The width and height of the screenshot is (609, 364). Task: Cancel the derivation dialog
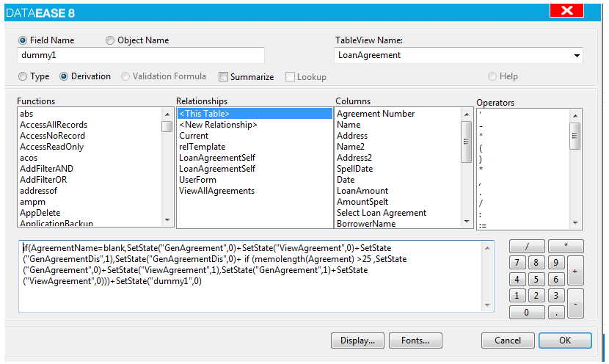click(508, 341)
